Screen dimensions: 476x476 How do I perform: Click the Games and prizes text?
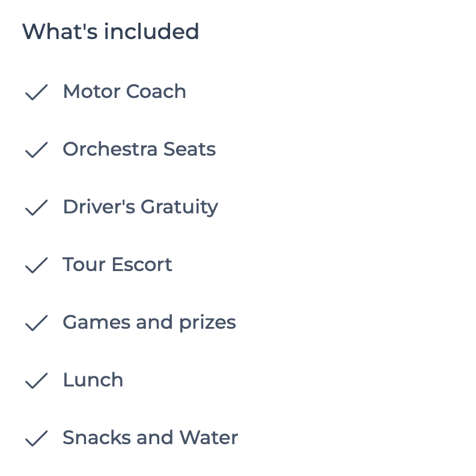pos(150,323)
